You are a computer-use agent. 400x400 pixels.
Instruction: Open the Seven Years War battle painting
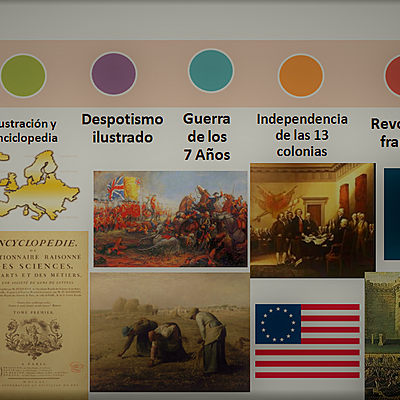click(171, 219)
